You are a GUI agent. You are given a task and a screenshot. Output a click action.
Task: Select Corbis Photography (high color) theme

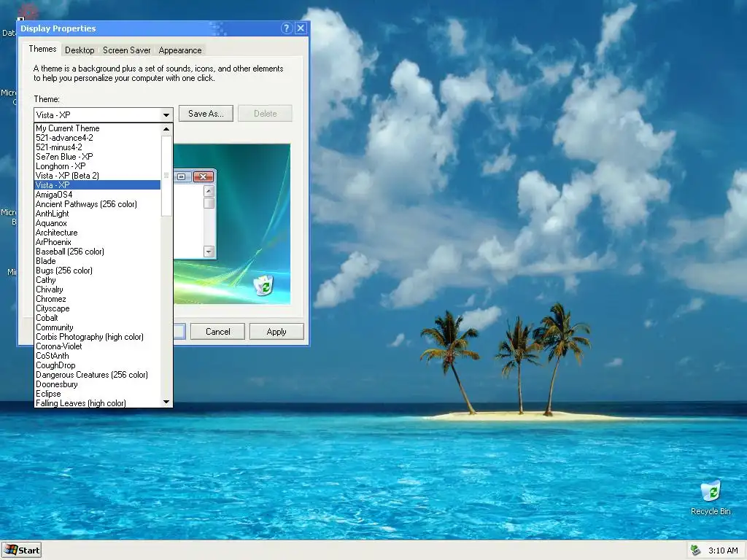98,337
